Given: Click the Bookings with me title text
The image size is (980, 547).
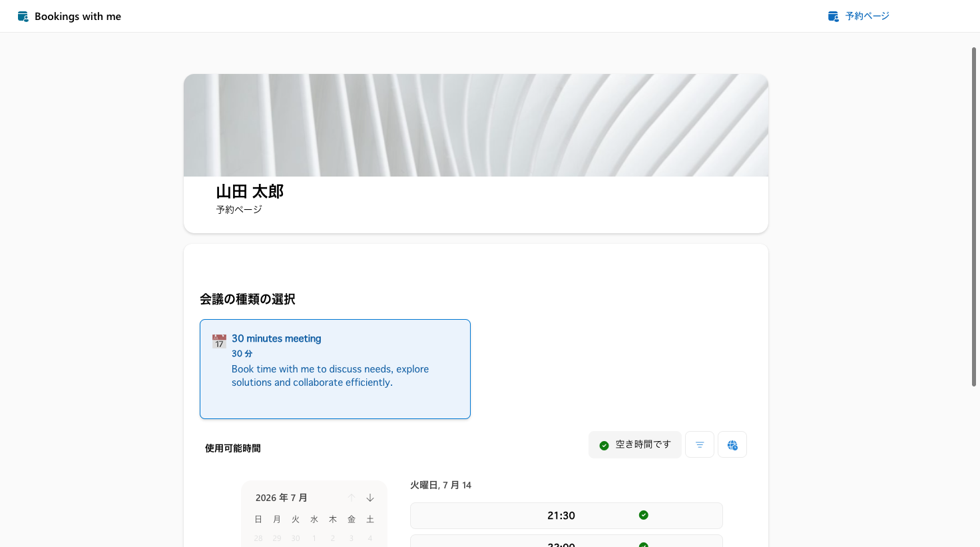Looking at the screenshot, I should pos(78,17).
